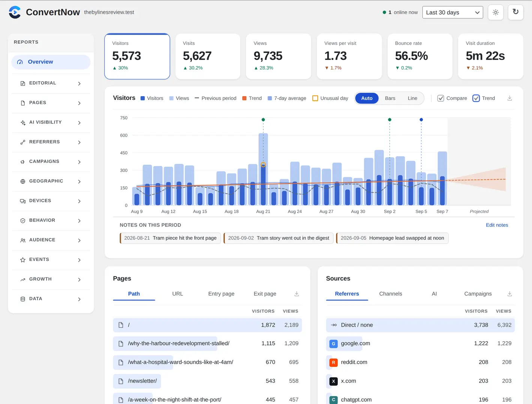Click the download icon in Sources panel
Screen dimensions: 532x404
click(x=509, y=294)
